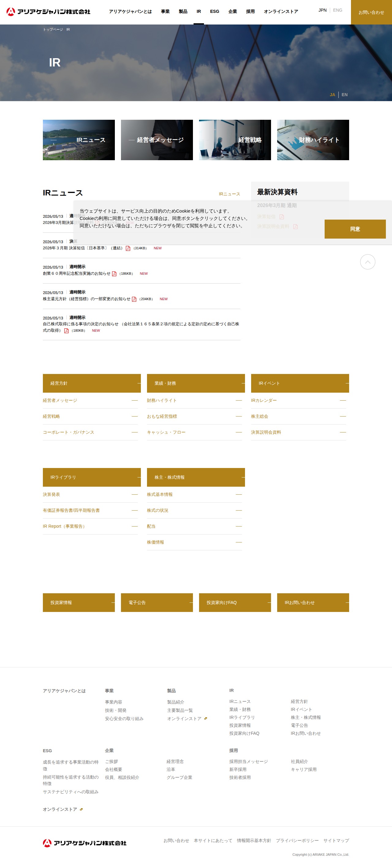392x868 pixels.
Task: Open 経営者メッセージ link under 経営方針
Action: click(x=90, y=401)
